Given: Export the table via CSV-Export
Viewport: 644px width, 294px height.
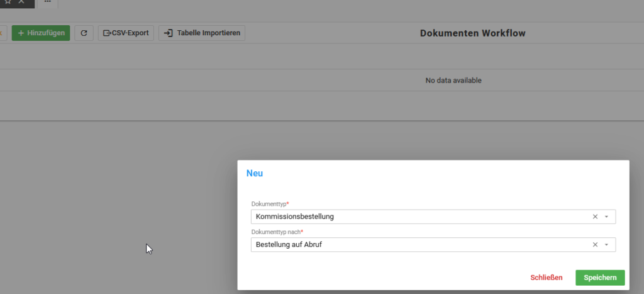Looking at the screenshot, I should [126, 33].
